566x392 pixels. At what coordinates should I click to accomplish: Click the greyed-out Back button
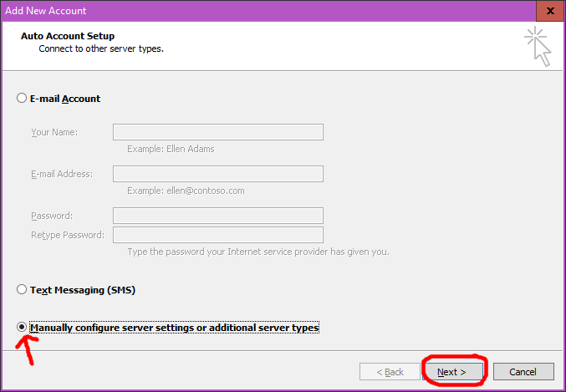point(390,371)
